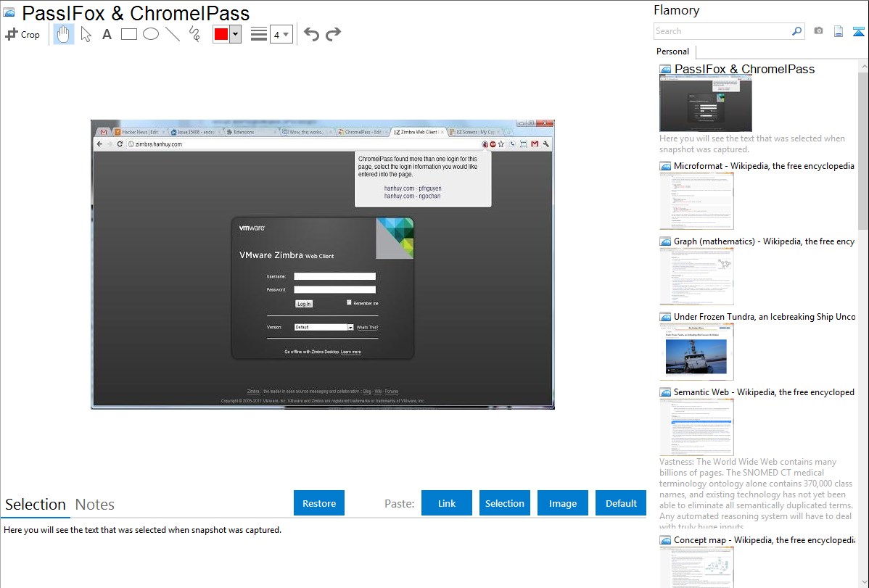Click the Selection paste button
Screen dimensions: 869x588
[x=505, y=503]
